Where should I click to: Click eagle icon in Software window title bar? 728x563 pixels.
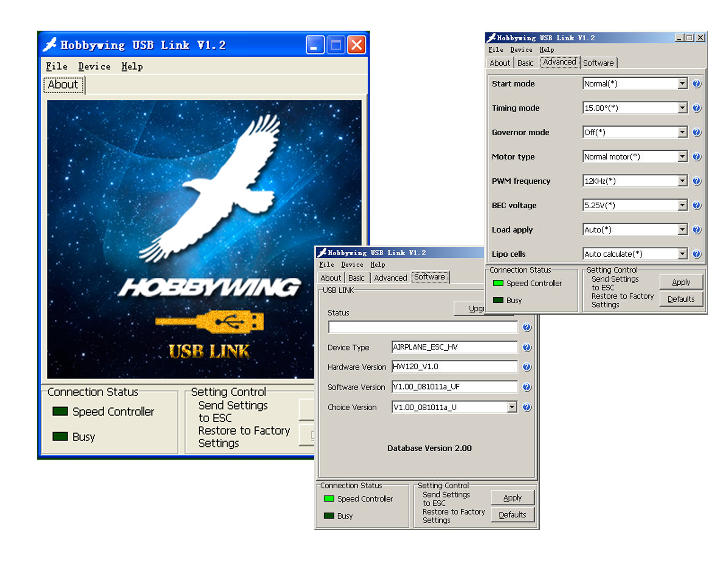coord(322,253)
